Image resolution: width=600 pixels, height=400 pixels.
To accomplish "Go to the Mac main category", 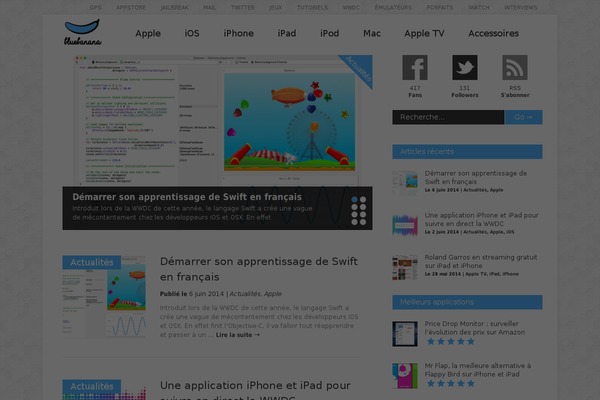I will (x=372, y=34).
